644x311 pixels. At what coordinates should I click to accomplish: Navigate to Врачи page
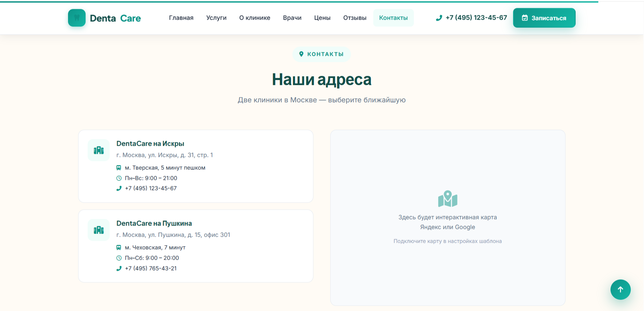point(292,18)
